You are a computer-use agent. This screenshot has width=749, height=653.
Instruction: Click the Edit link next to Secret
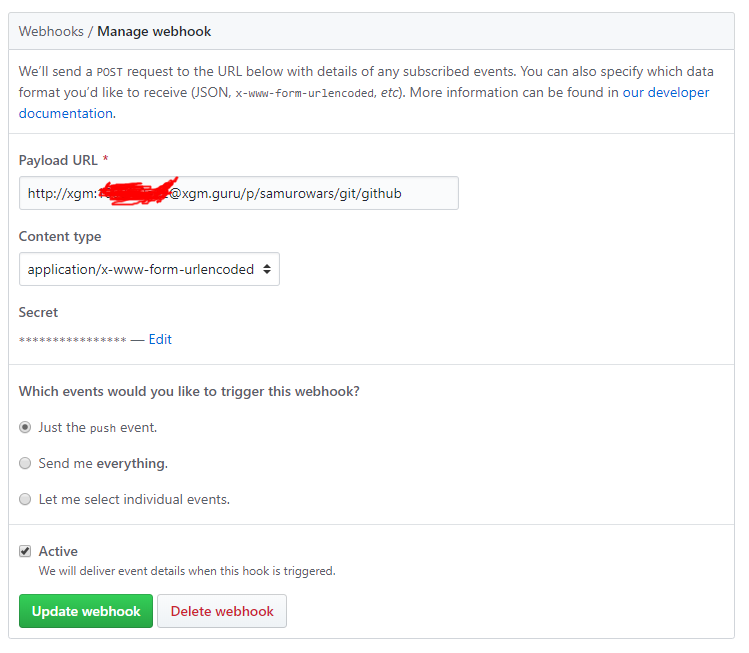160,339
